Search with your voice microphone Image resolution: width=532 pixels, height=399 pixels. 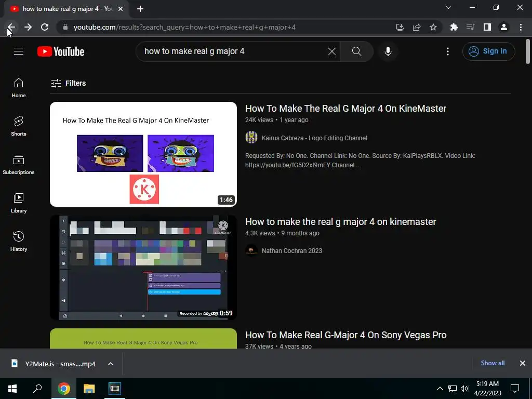click(x=388, y=51)
